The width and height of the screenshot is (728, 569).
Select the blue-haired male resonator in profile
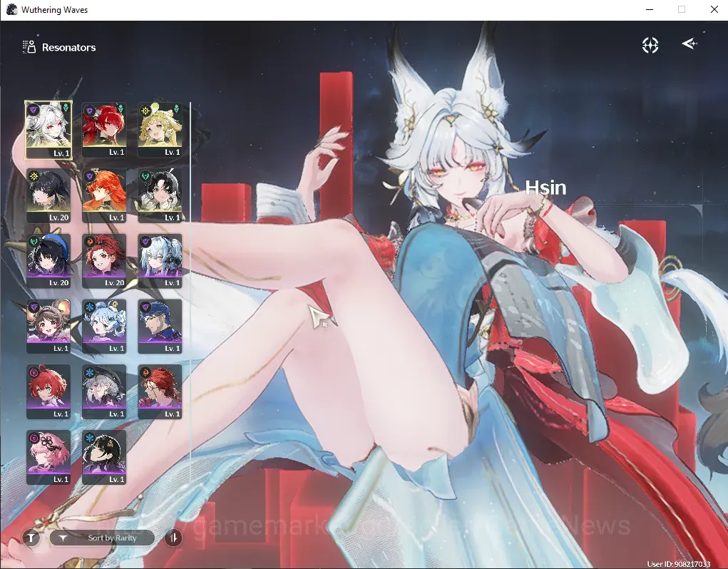(x=160, y=327)
